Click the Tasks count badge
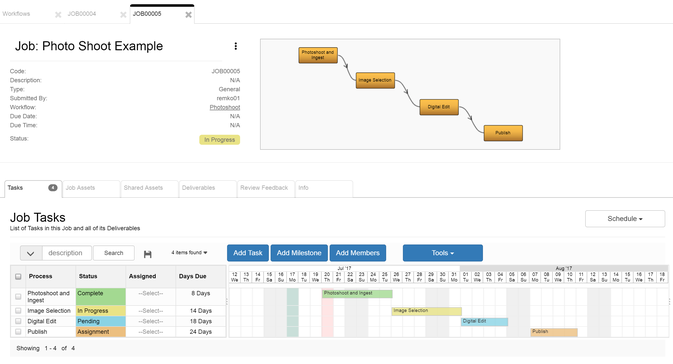This screenshot has height=364, width=673. coord(53,188)
